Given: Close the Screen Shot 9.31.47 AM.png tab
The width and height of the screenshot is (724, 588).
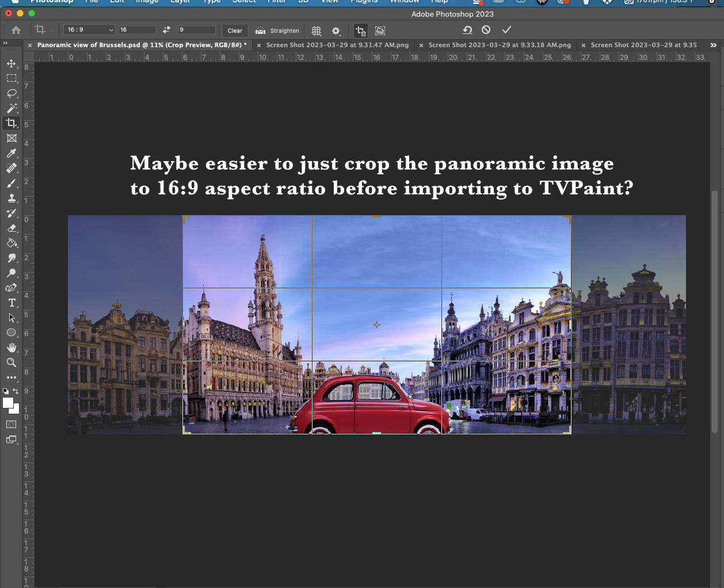Looking at the screenshot, I should click(259, 45).
